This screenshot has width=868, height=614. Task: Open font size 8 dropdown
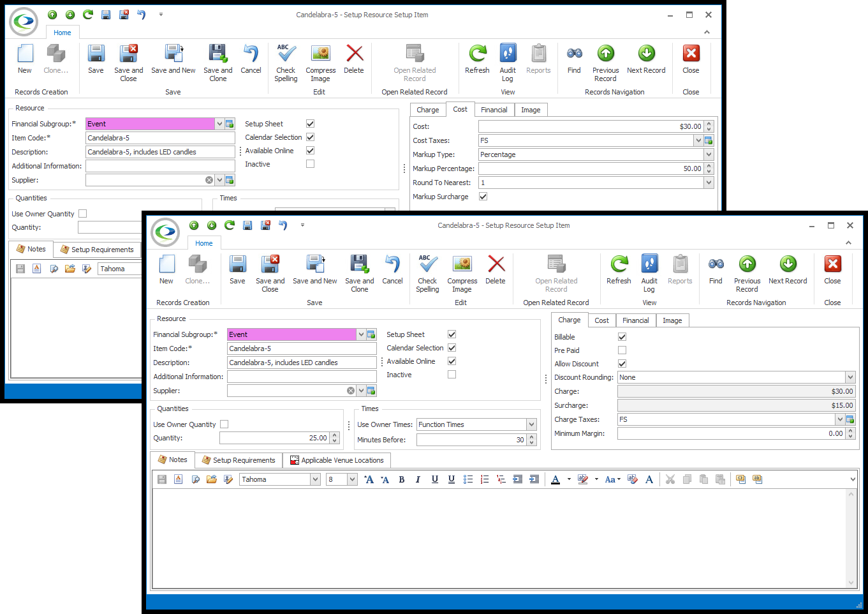(352, 479)
